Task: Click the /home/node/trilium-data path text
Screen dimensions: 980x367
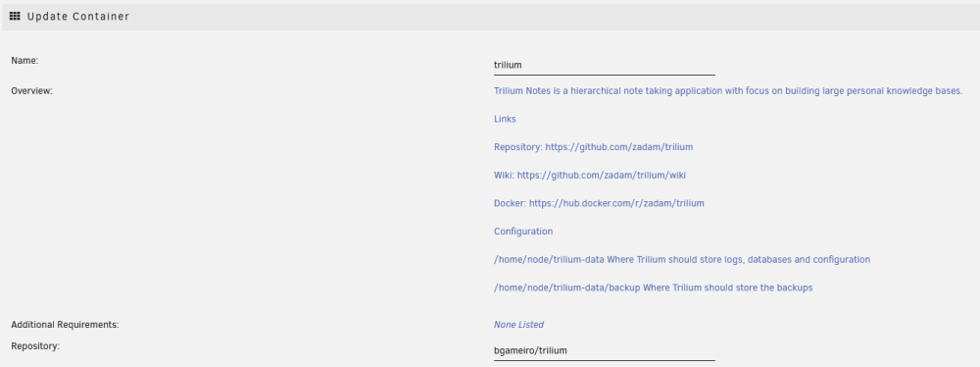Action: 549,259
